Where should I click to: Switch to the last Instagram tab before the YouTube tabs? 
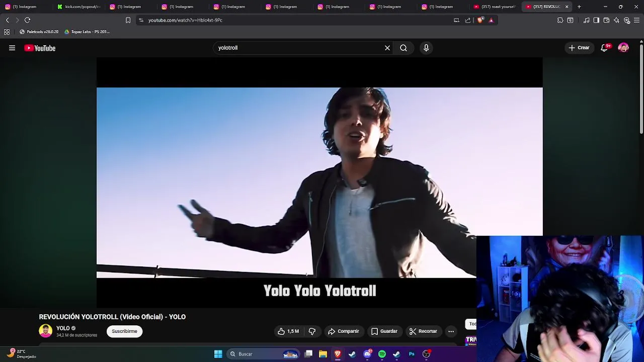coord(443,7)
